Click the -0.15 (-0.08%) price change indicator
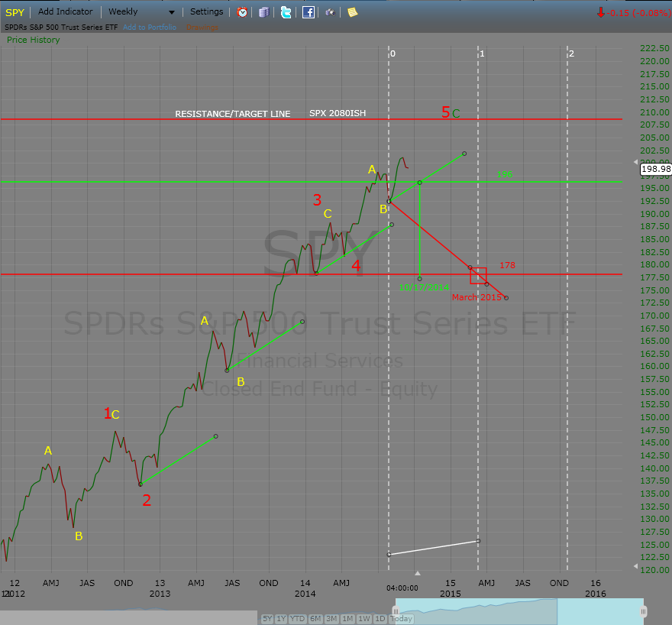This screenshot has width=672, height=625. coord(634,13)
